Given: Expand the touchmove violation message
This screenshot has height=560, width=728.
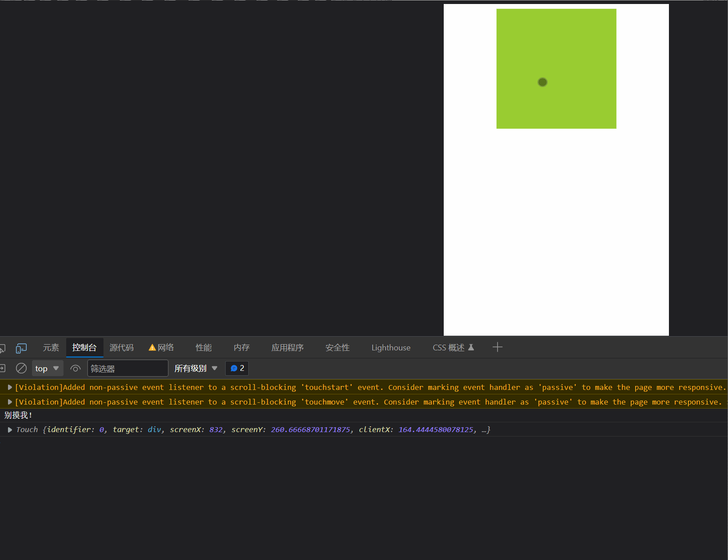Looking at the screenshot, I should pyautogui.click(x=10, y=402).
